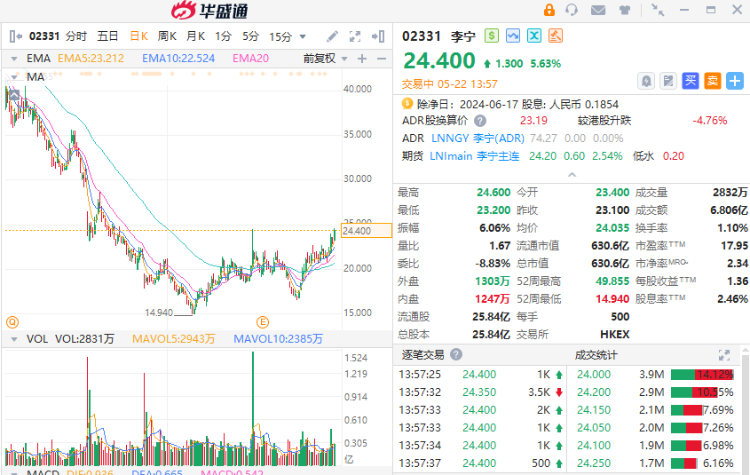Viewport: 750px width, 475px height.
Task: Expand the 成交统计 panel to full view
Action: coord(724,355)
